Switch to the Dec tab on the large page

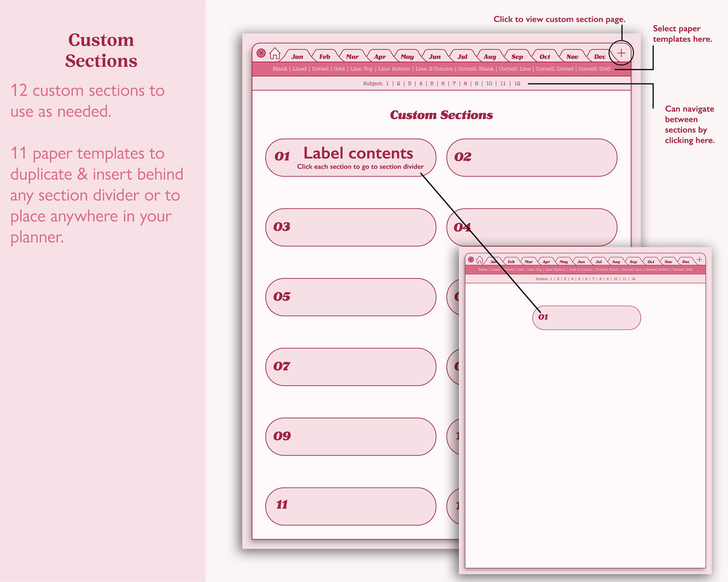(x=600, y=56)
